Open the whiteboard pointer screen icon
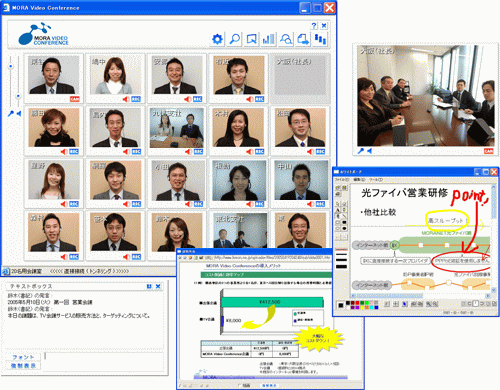 click(x=252, y=39)
